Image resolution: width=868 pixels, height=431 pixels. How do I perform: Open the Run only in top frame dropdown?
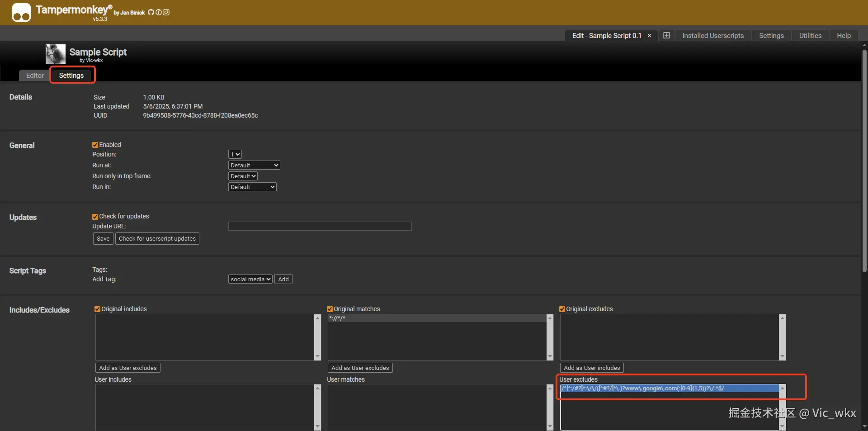[x=242, y=176]
